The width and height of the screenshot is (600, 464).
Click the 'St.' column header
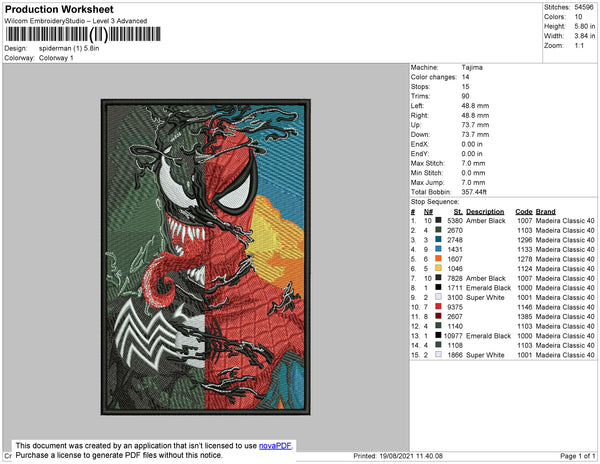[458, 212]
